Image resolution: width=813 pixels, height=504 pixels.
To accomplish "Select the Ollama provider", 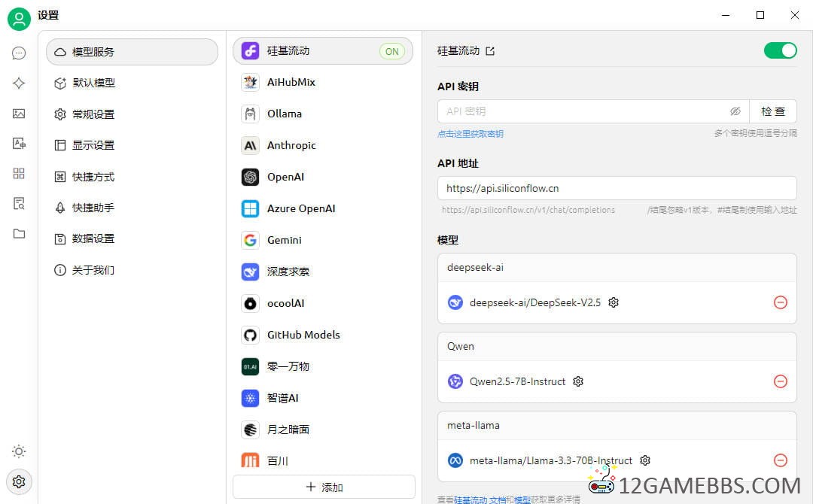I will pyautogui.click(x=323, y=114).
